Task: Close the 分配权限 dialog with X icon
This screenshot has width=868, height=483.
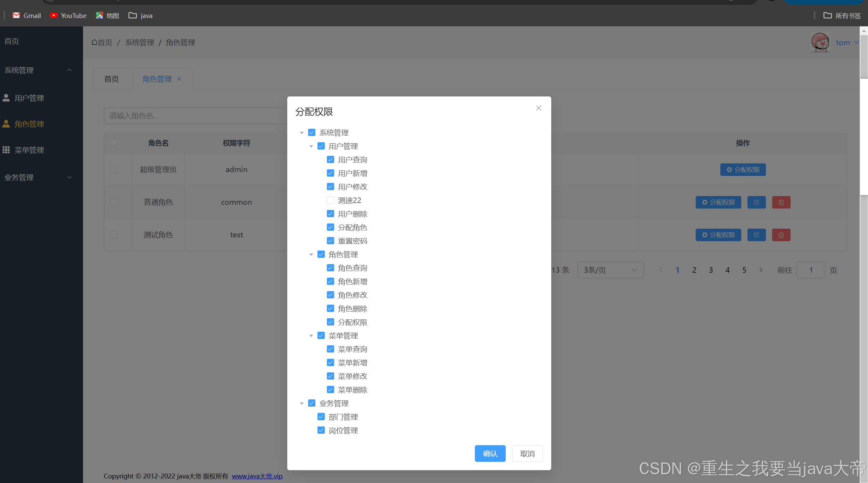Action: [538, 108]
